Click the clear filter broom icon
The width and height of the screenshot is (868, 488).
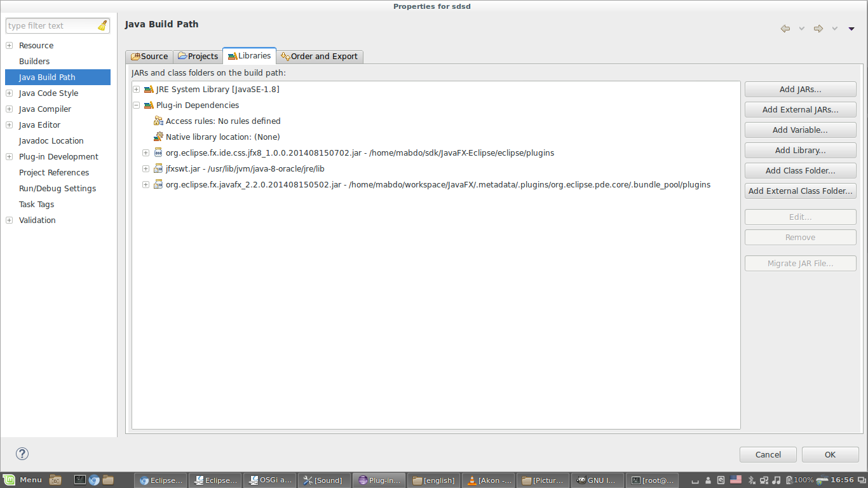(102, 25)
